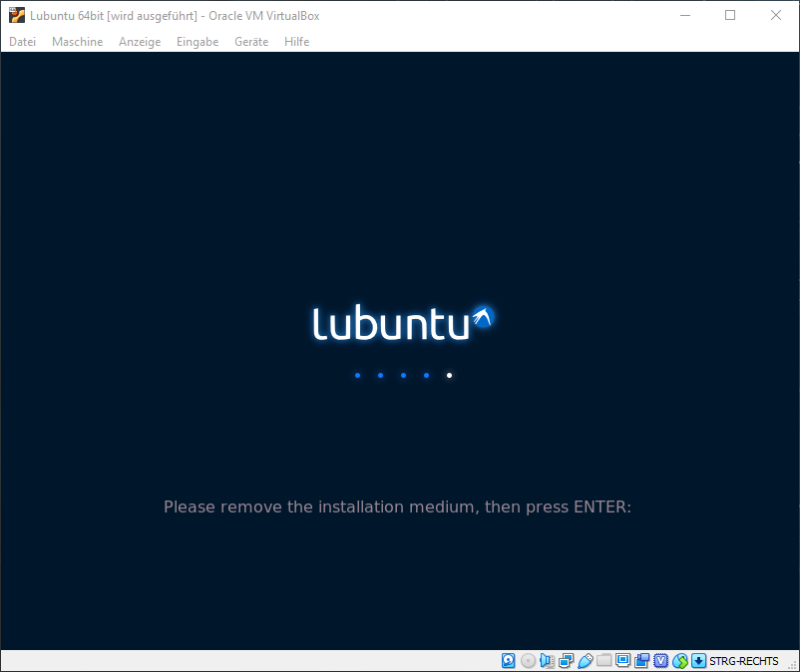Open the Hilfe menu
Viewport: 800px width, 672px height.
[297, 42]
